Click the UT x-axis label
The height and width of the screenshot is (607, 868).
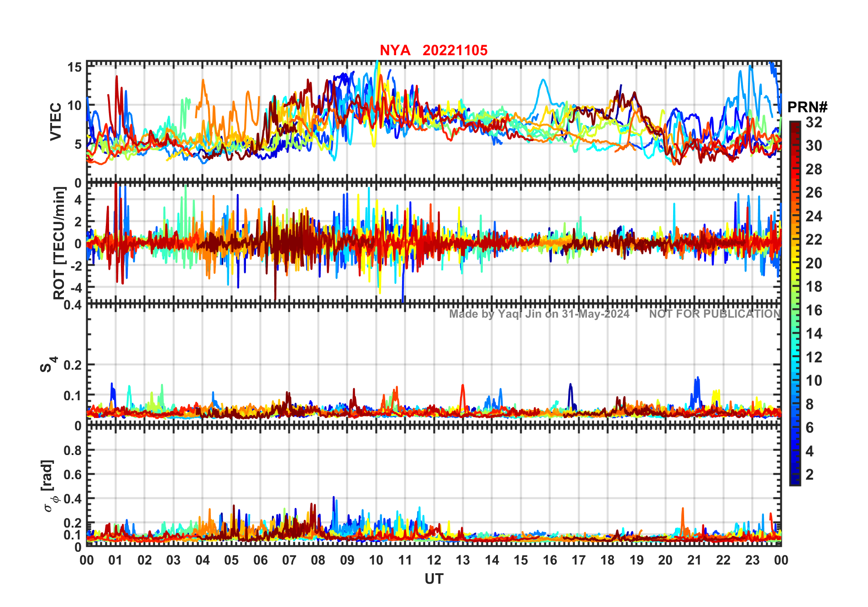tap(434, 579)
